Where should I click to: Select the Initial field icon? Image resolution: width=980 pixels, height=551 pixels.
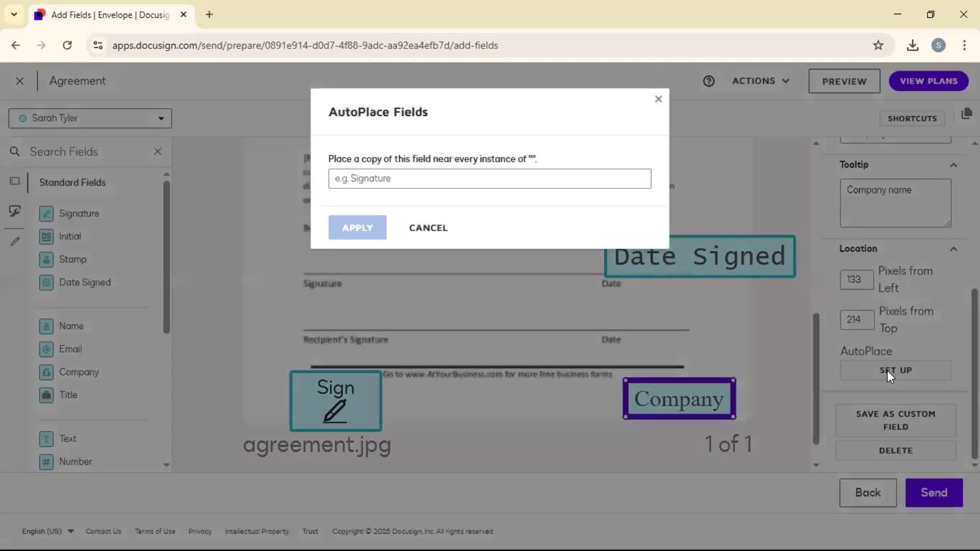point(46,236)
